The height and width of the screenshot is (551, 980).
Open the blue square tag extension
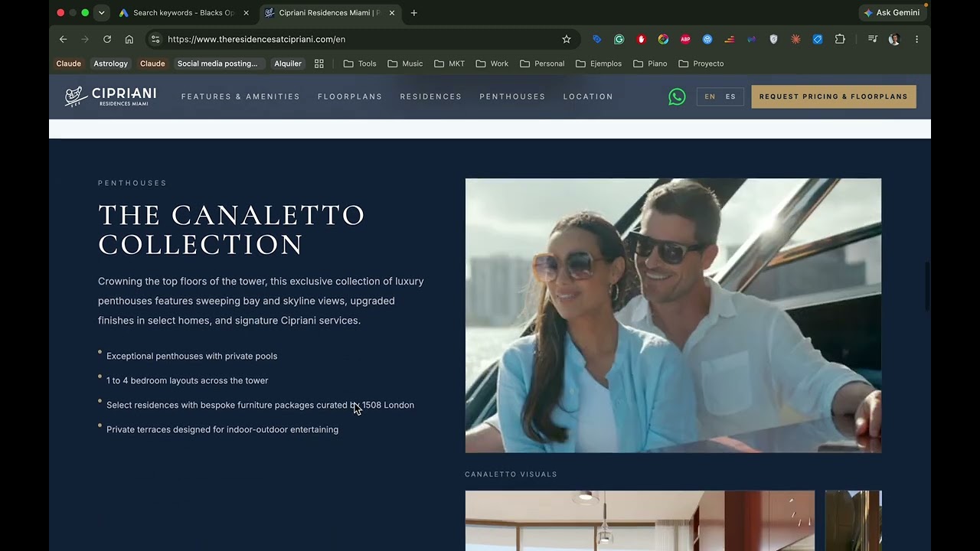(x=818, y=39)
